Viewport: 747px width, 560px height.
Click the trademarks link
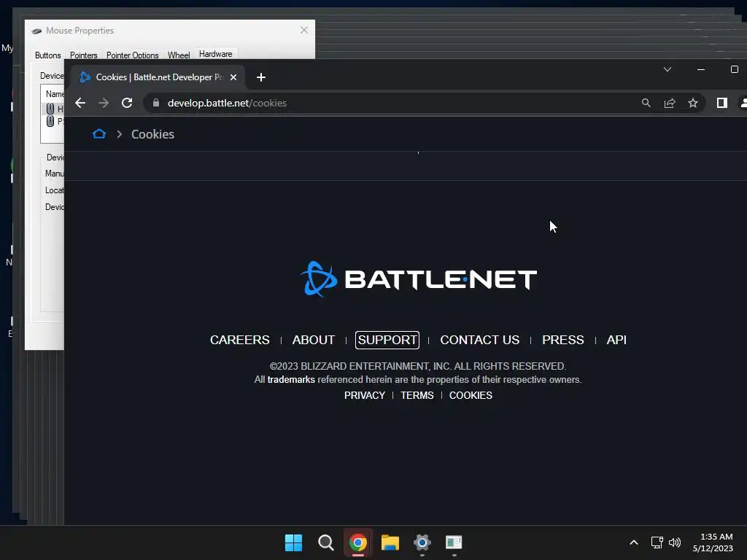(x=291, y=379)
